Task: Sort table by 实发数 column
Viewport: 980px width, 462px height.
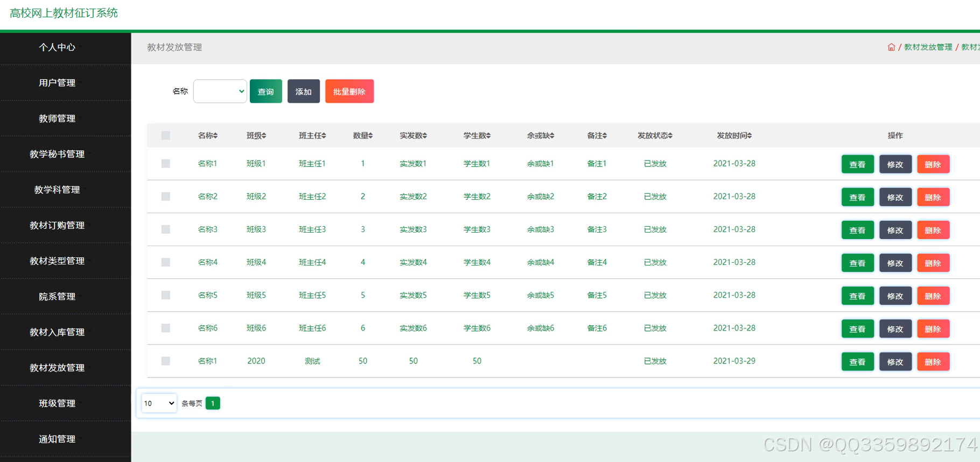Action: (x=413, y=136)
